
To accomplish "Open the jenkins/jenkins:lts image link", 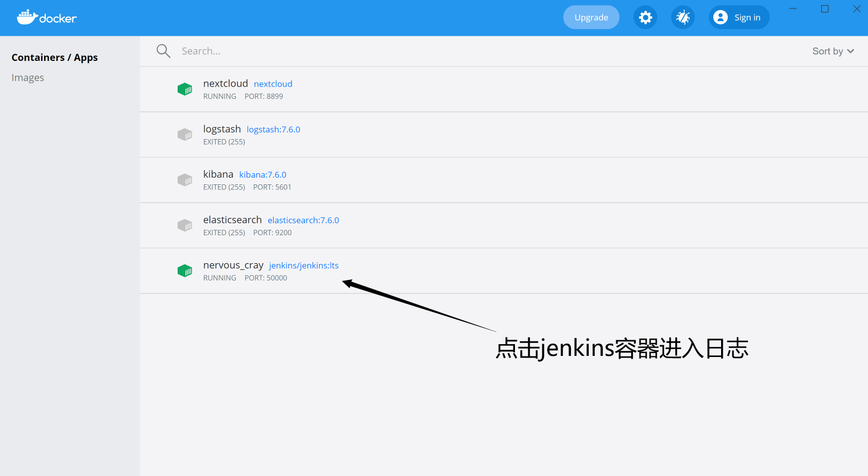I will click(x=304, y=265).
